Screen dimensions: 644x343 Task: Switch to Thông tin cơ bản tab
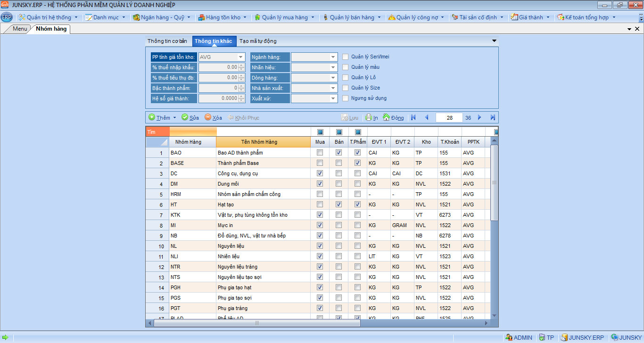[x=167, y=41]
